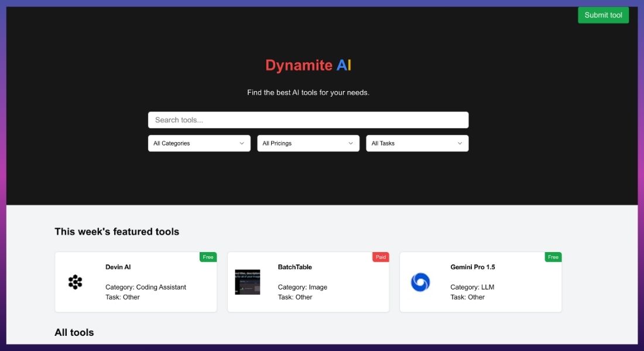
Task: Open the All Categories dropdown
Action: pos(199,143)
